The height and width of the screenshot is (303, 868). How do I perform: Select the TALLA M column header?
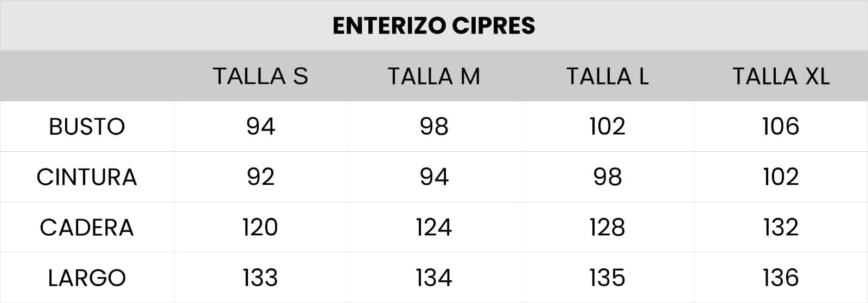tap(434, 76)
